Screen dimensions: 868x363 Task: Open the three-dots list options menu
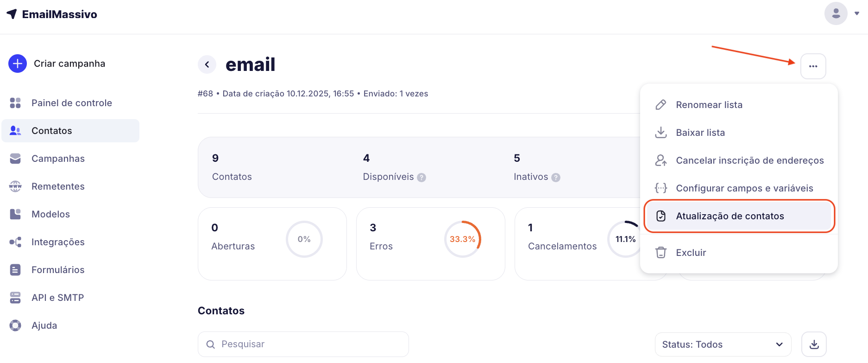coord(813,66)
